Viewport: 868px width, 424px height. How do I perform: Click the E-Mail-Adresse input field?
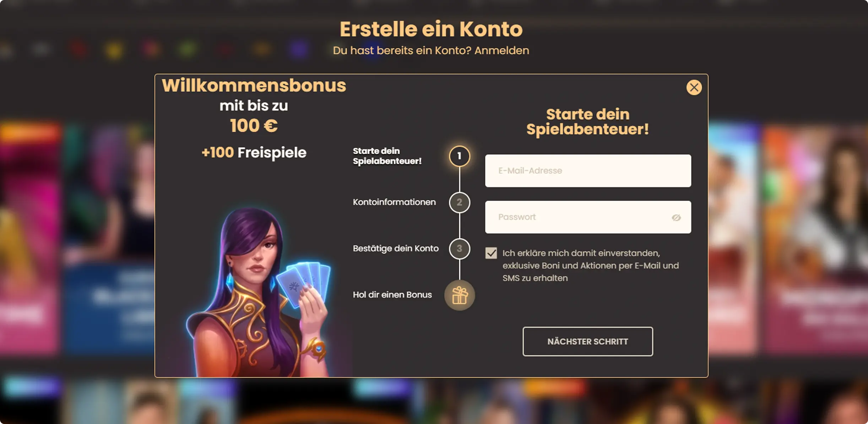coord(588,171)
